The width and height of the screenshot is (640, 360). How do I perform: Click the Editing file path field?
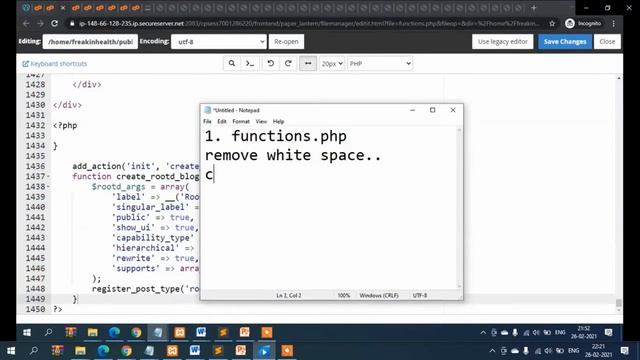(x=90, y=42)
